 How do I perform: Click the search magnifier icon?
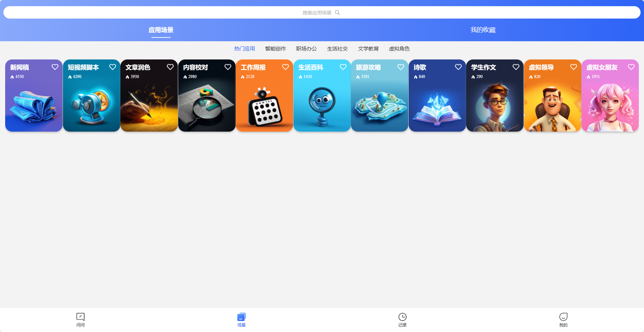pyautogui.click(x=337, y=13)
